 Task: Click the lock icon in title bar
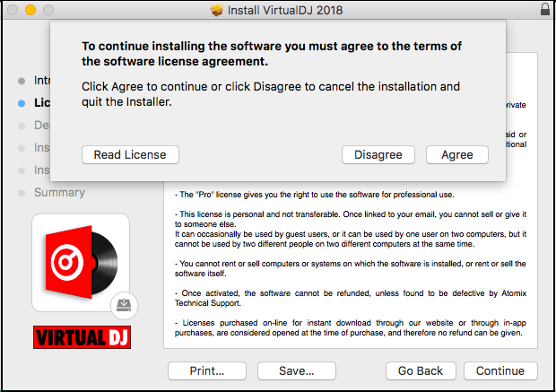click(x=545, y=9)
